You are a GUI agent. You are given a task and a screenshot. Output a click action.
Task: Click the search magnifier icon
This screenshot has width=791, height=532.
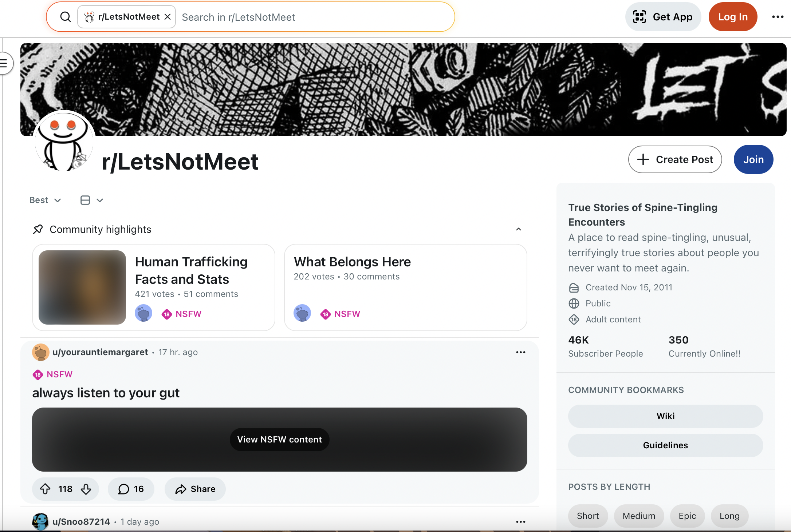[66, 17]
